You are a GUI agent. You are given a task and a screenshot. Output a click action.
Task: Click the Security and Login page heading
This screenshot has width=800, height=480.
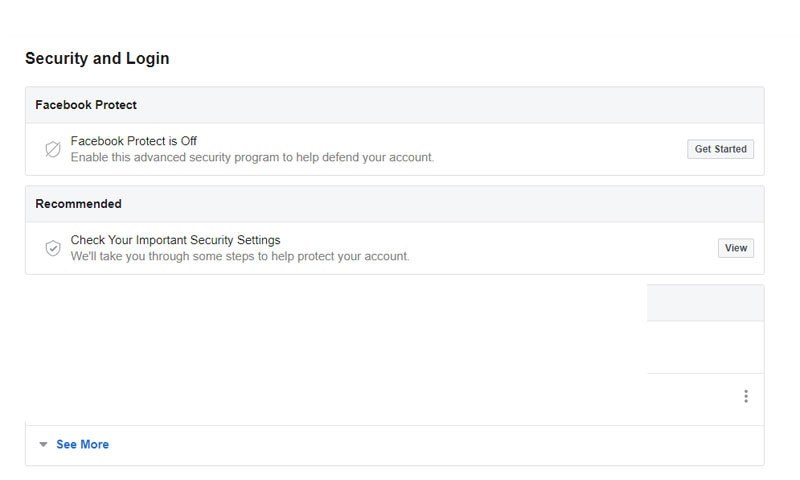pyautogui.click(x=97, y=58)
